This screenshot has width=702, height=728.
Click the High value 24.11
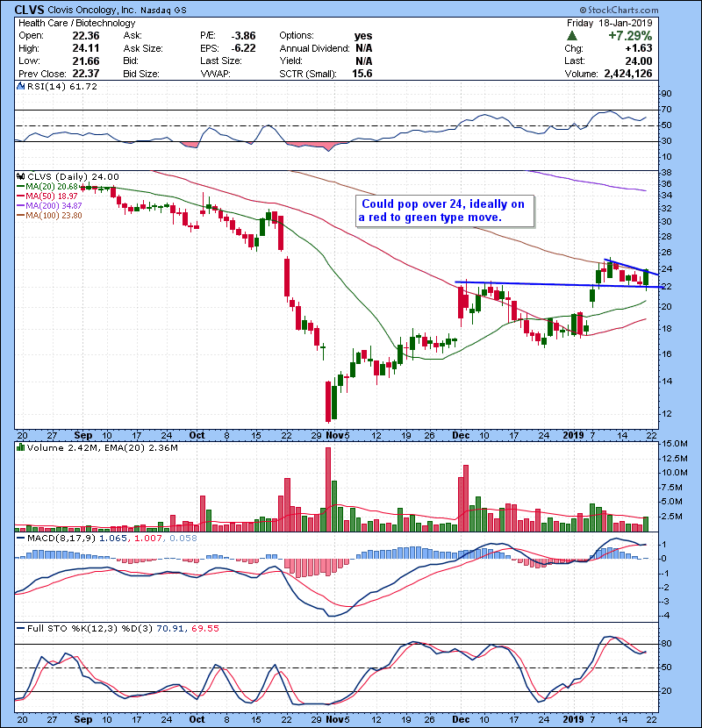86,48
